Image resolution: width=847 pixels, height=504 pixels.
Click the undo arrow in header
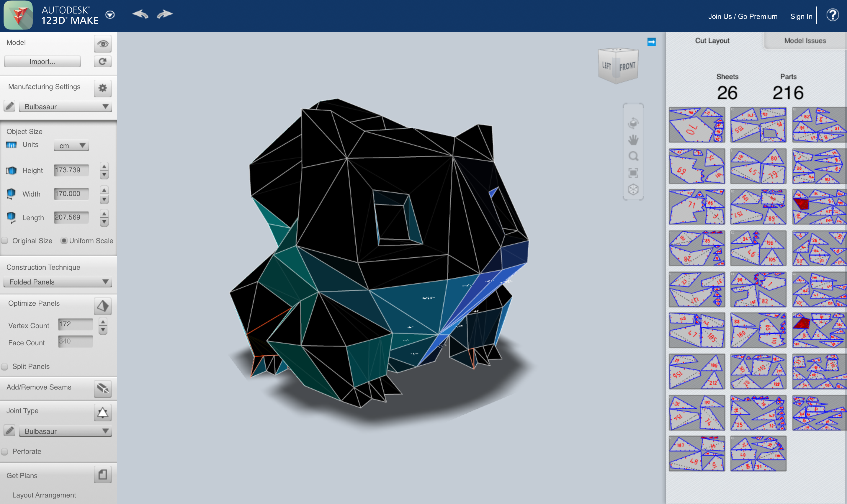click(140, 14)
